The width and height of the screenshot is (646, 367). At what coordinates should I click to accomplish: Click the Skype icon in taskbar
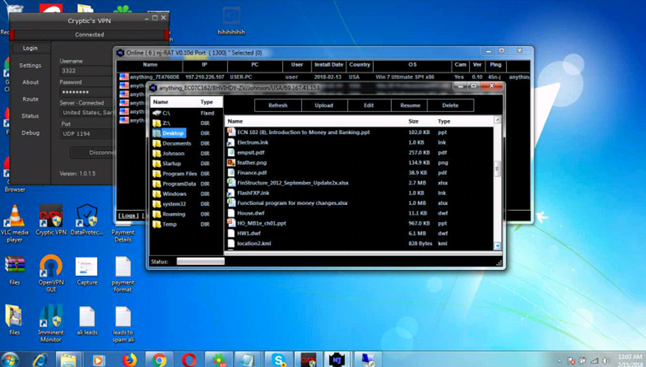tap(279, 360)
